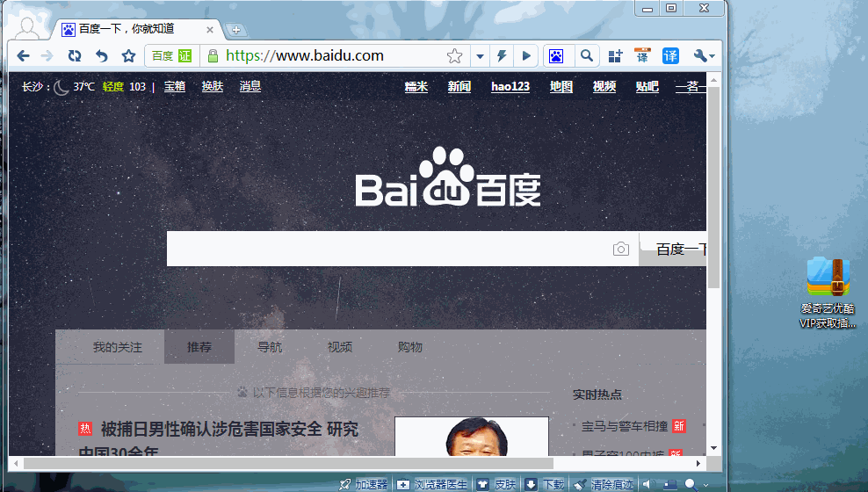The height and width of the screenshot is (492, 868).
Task: Close the Baidu tab
Action: [210, 30]
